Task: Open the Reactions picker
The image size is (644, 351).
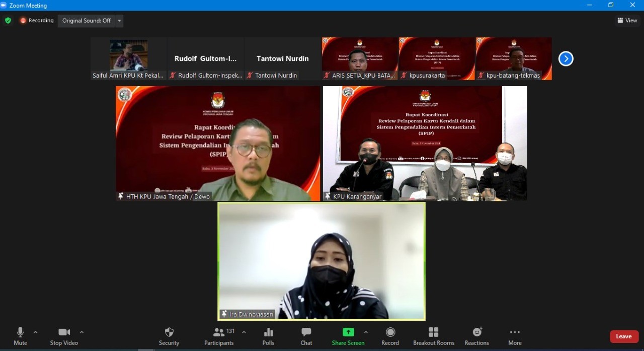Action: tap(476, 336)
